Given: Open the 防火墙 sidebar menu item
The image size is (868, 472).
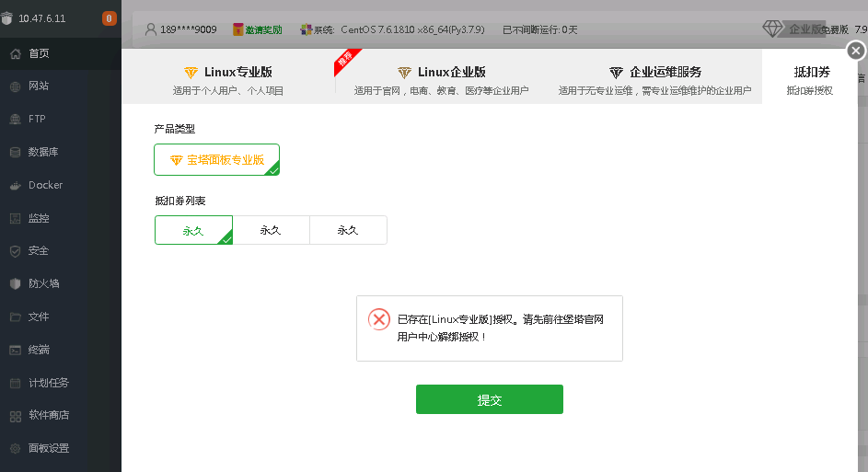Looking at the screenshot, I should click(61, 284).
